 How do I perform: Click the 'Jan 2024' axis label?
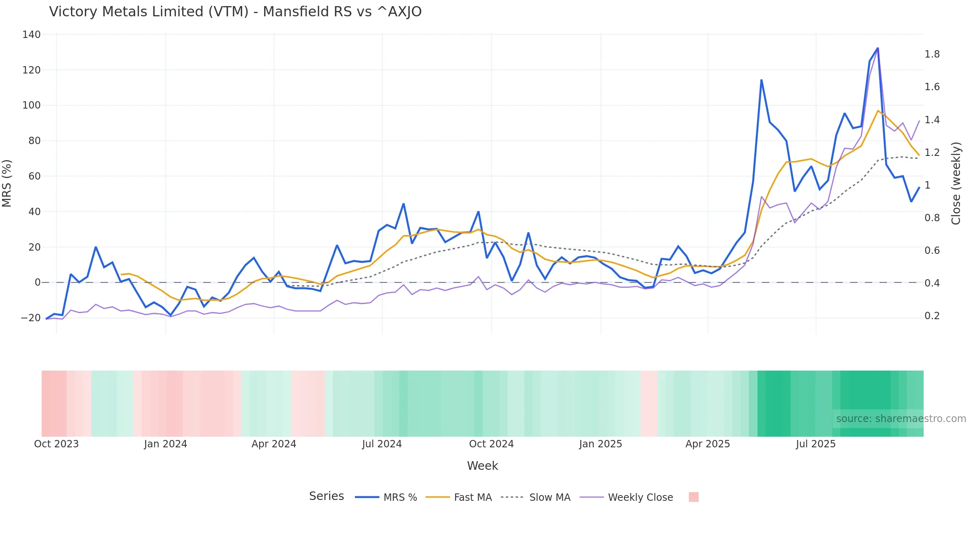coord(165,444)
